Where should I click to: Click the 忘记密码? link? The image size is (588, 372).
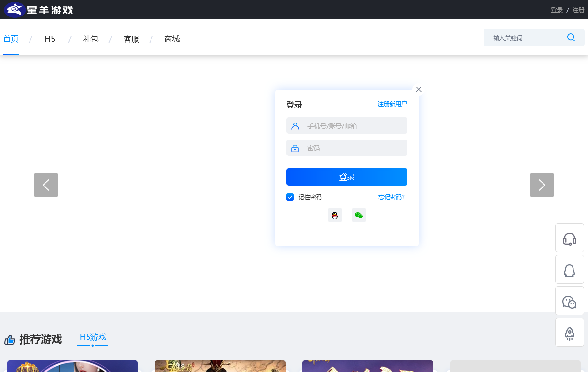(x=392, y=197)
